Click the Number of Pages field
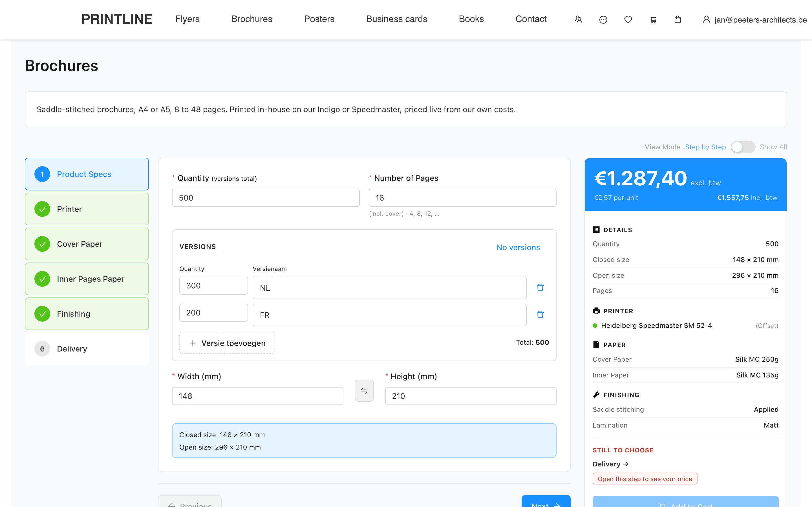 point(462,198)
